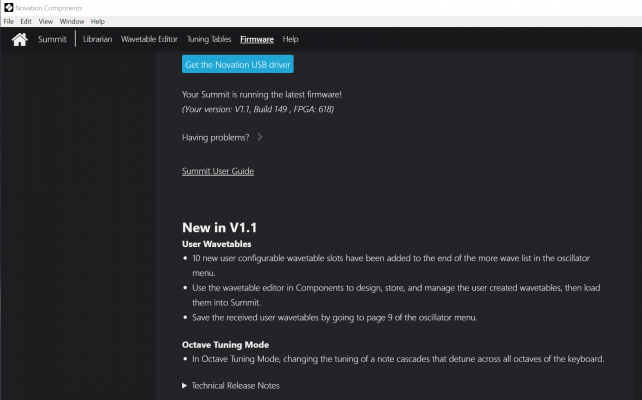
Task: Open the View menu
Action: [45, 21]
